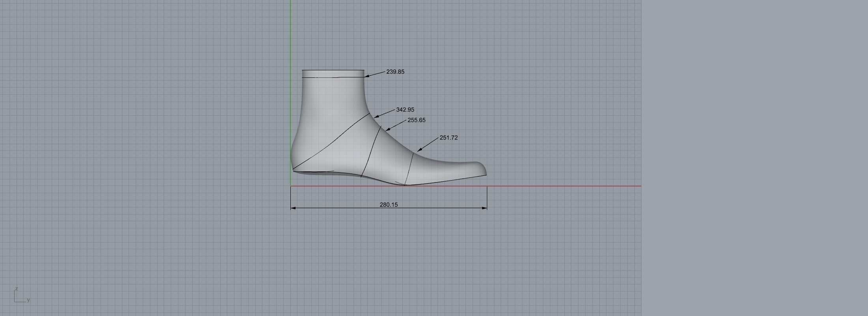
Task: Click left arrowhead of 280.15 dimension line
Action: (293, 208)
